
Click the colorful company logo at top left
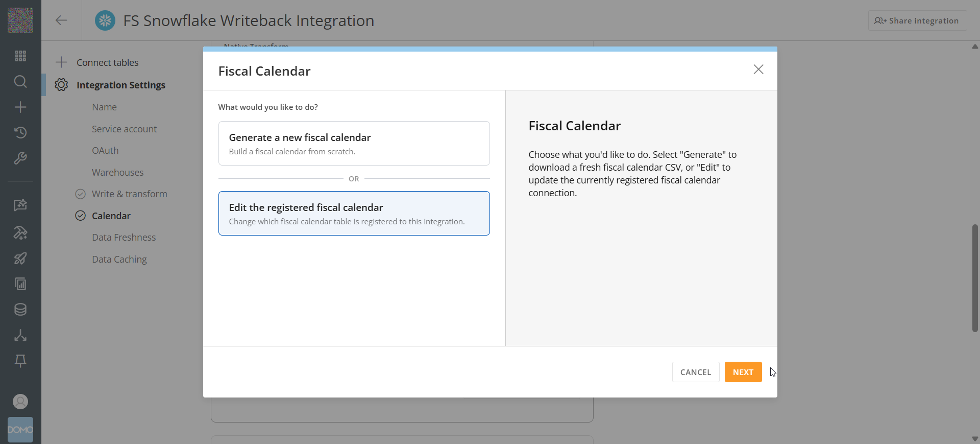coord(20,20)
